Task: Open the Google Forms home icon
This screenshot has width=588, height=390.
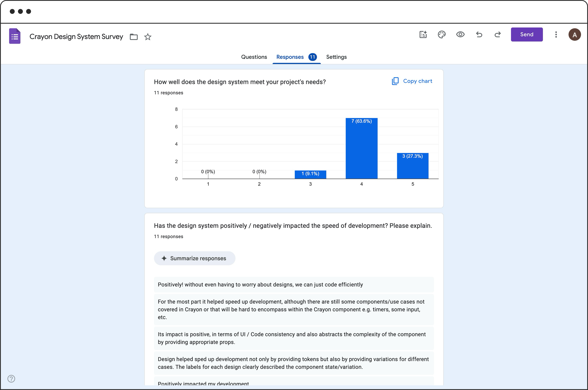Action: point(15,36)
